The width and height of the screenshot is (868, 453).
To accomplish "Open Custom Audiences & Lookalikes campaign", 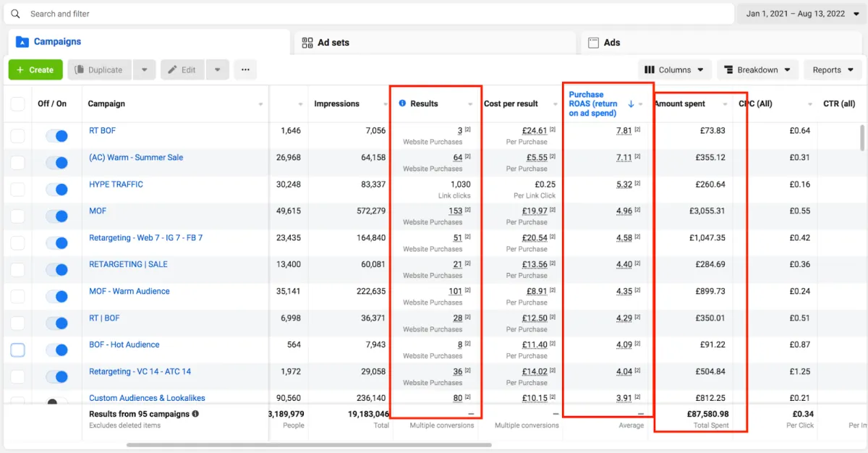I will [147, 398].
